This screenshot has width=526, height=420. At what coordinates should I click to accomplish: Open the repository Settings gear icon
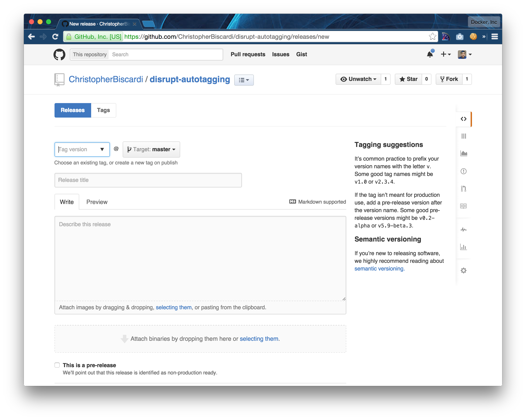tap(463, 270)
